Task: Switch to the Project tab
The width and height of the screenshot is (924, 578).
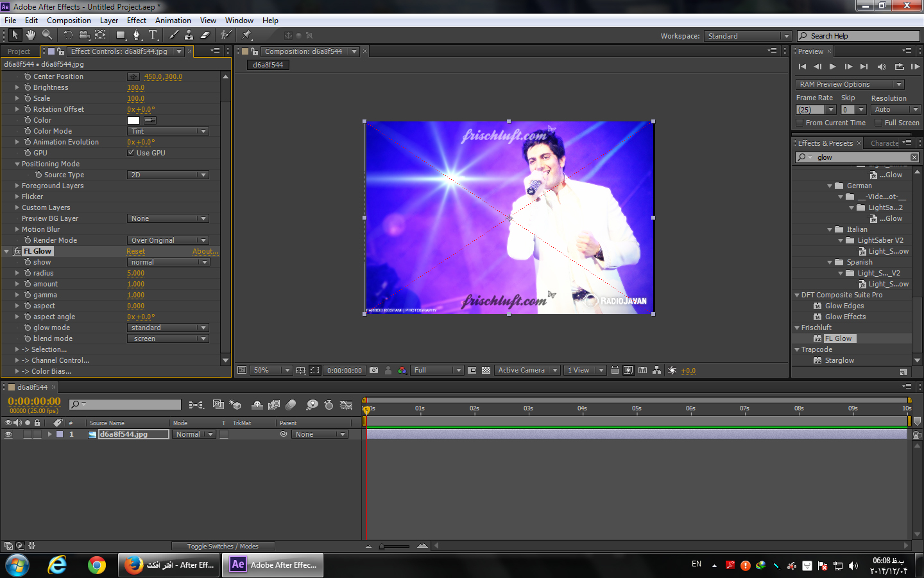Action: click(19, 51)
